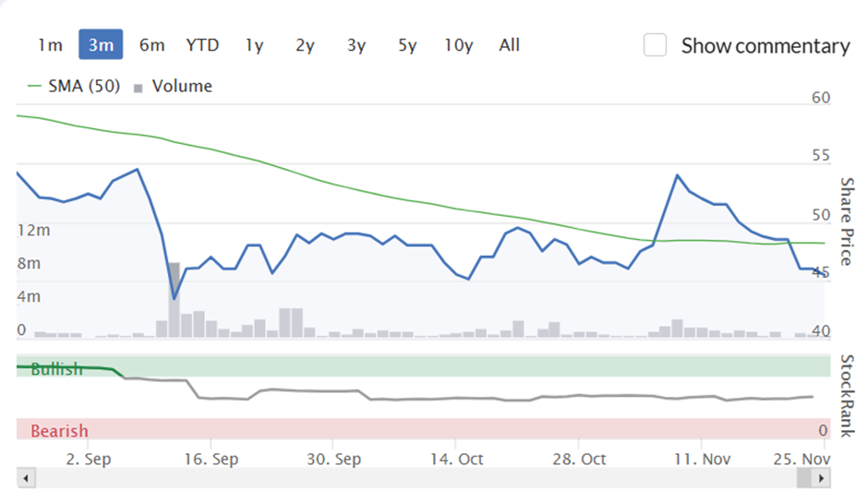Choose the 2y time range
Image resolution: width=868 pixels, height=490 pixels.
pyautogui.click(x=305, y=45)
